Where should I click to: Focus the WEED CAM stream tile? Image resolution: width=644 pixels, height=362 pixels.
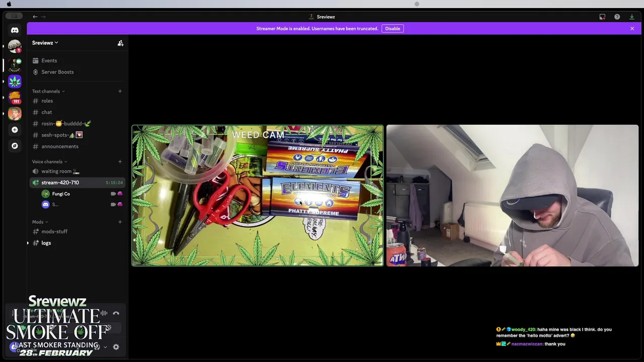258,196
